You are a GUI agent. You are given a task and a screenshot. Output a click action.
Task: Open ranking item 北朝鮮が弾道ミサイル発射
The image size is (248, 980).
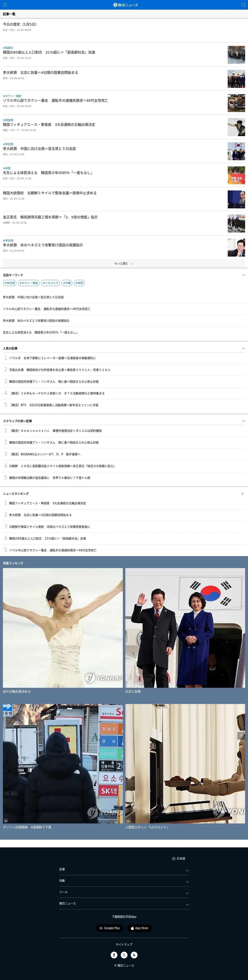tap(49, 527)
